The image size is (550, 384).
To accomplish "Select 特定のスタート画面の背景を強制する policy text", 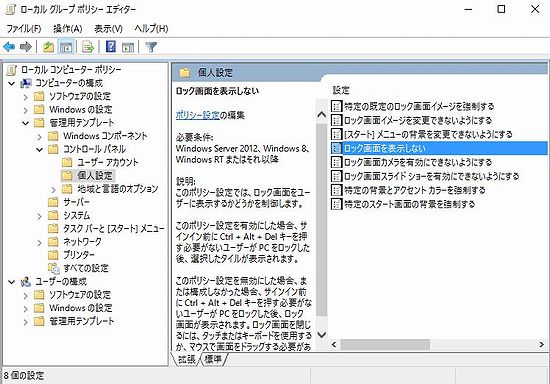I will click(409, 204).
